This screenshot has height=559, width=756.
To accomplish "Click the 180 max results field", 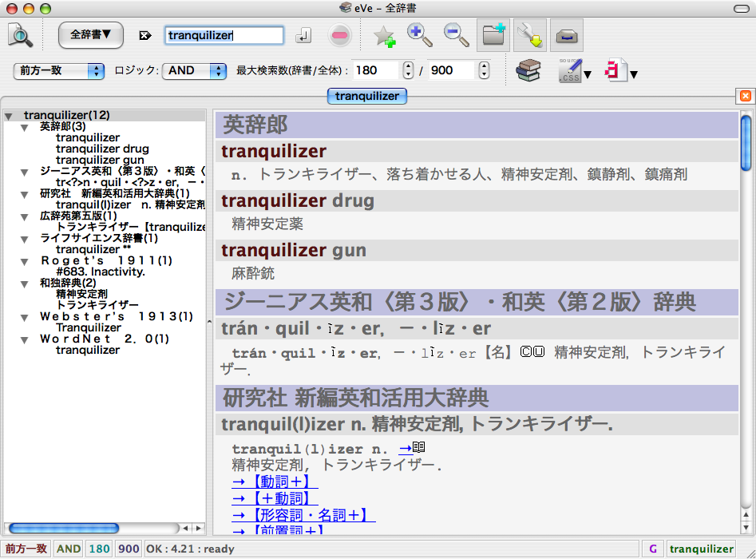I will point(376,70).
